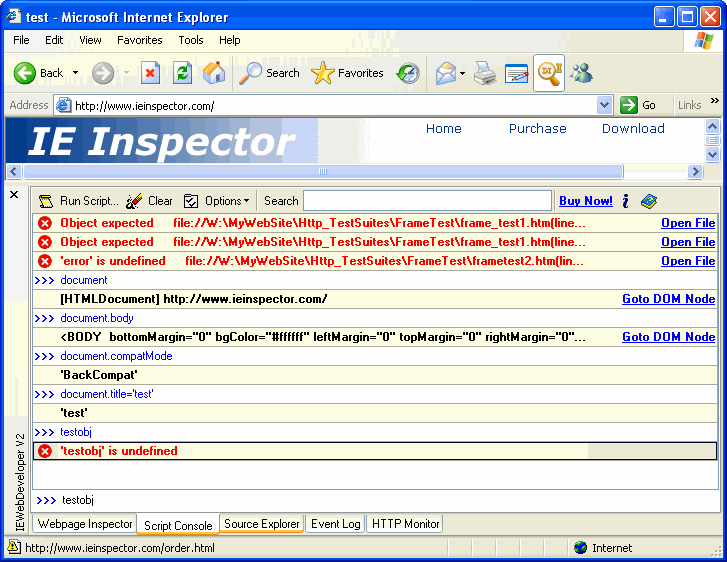Expand the Options dropdown menu

pos(218,201)
